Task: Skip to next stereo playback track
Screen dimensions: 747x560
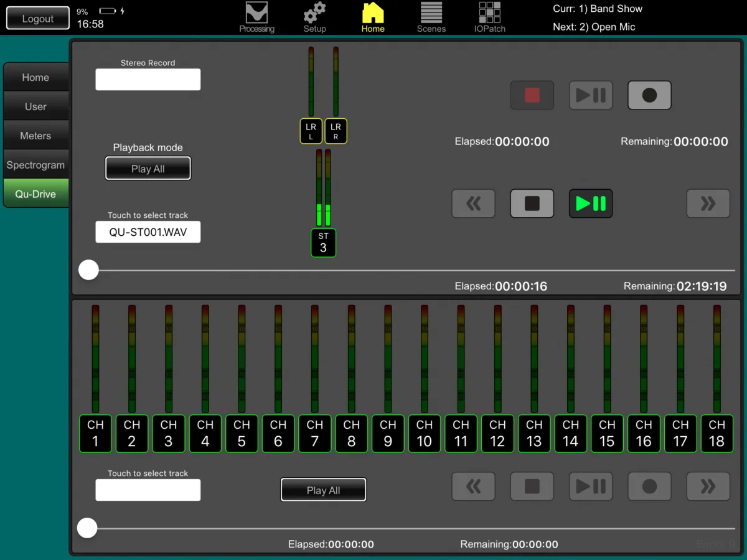Action: (x=708, y=203)
